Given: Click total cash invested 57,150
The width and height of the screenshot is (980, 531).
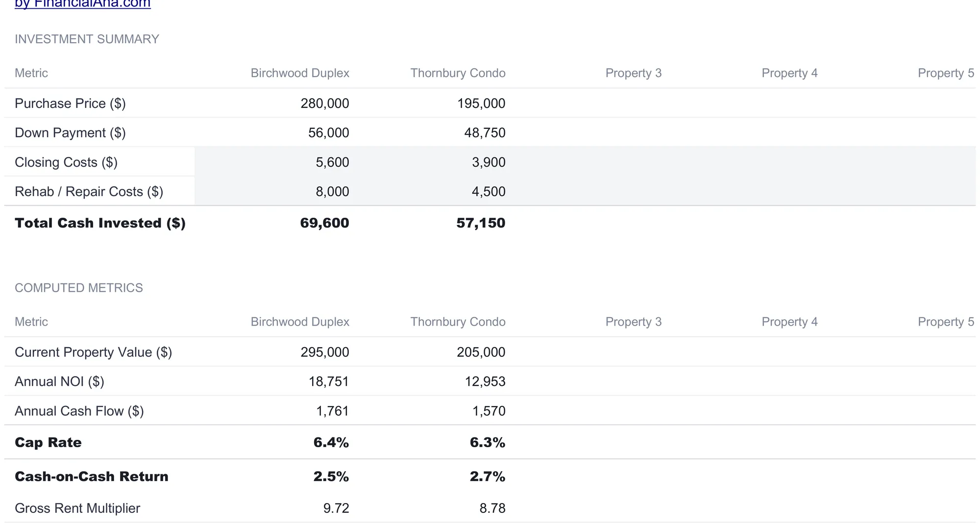Looking at the screenshot, I should [x=481, y=223].
